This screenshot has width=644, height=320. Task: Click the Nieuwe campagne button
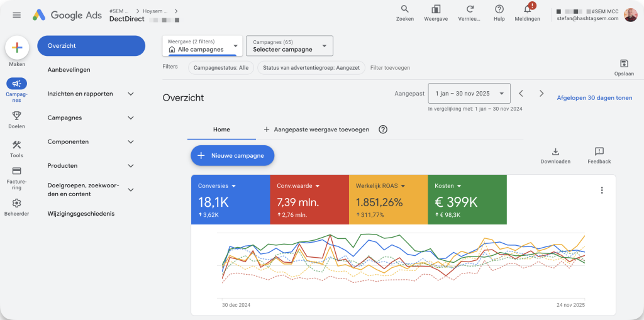(x=232, y=155)
